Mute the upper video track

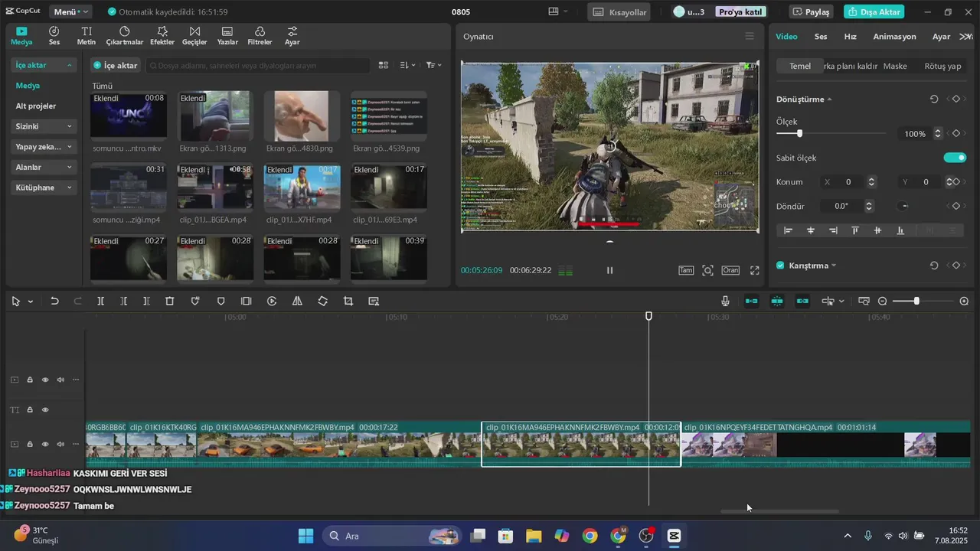tap(60, 380)
